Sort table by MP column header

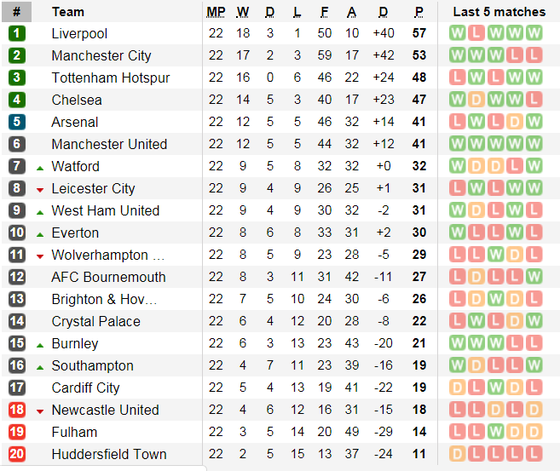pos(216,12)
